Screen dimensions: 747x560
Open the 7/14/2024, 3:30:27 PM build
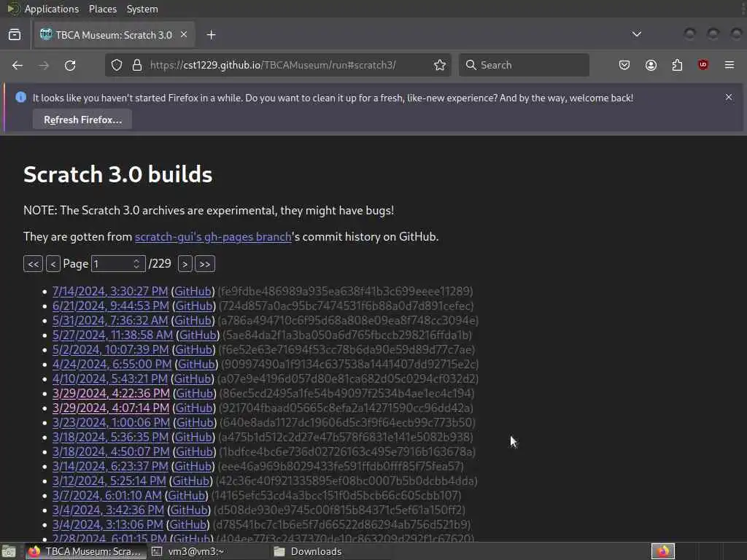(110, 291)
